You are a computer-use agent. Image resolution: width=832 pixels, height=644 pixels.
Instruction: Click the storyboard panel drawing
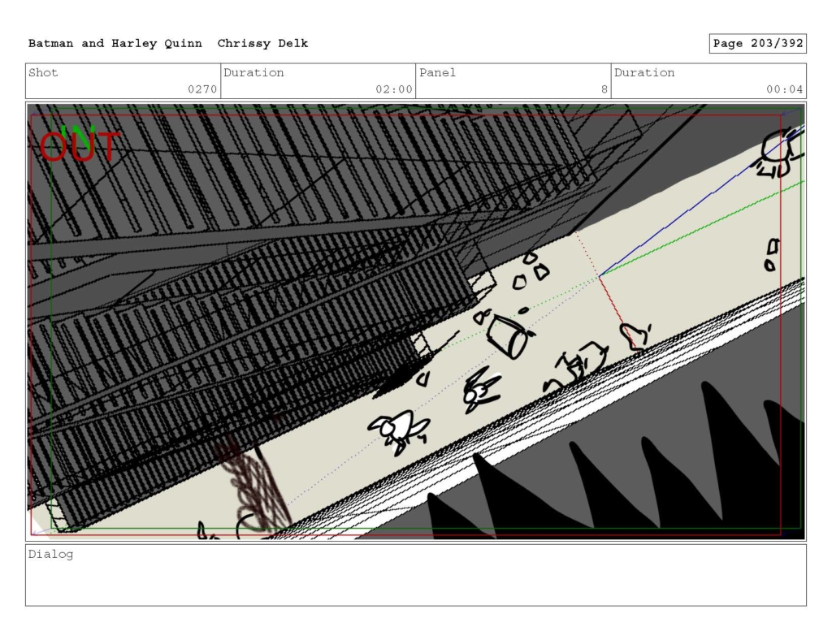[416, 322]
